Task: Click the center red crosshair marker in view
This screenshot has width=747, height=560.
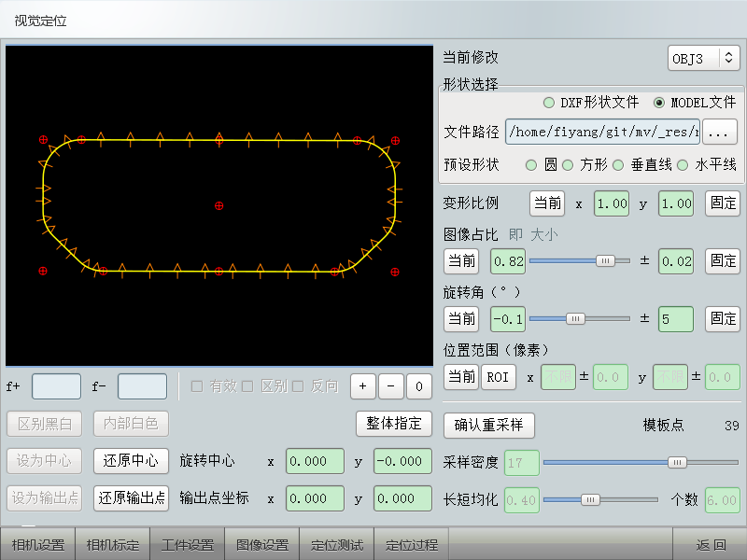Action: (219, 205)
